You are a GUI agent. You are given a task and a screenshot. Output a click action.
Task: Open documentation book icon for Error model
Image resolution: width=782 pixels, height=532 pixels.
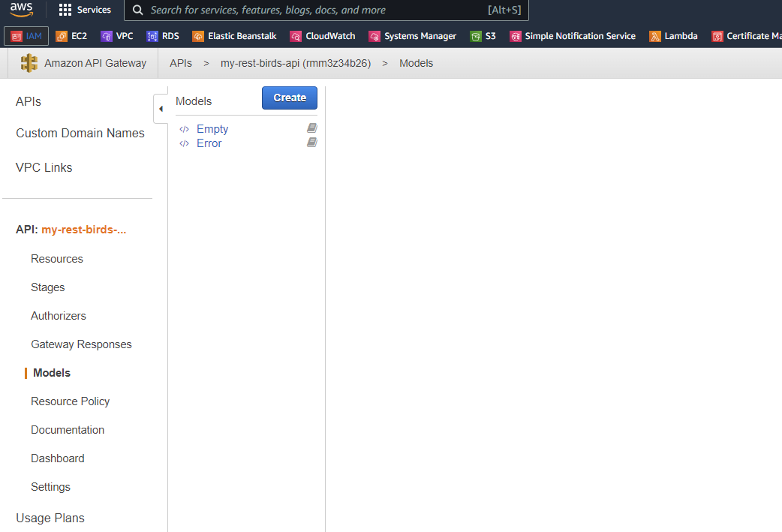(312, 143)
